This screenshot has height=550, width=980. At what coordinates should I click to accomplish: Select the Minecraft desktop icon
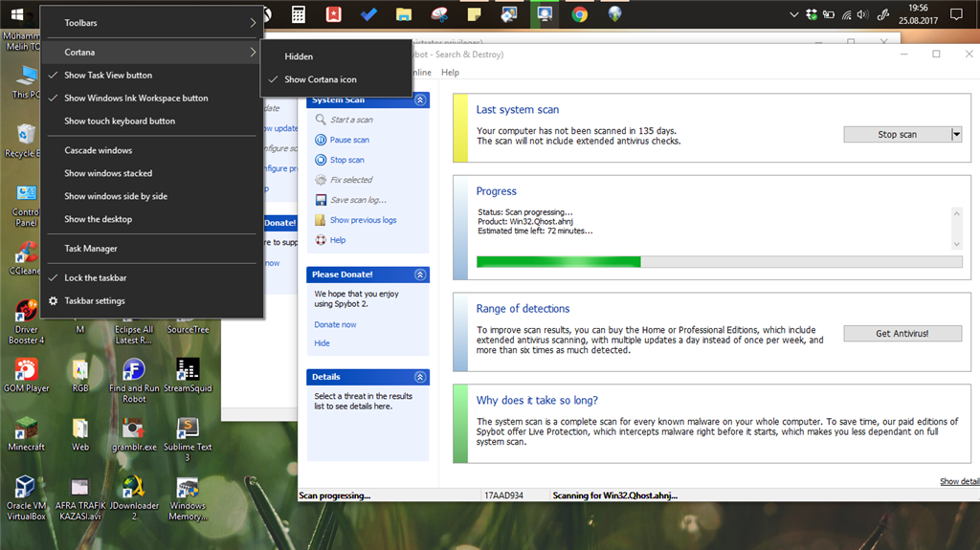(26, 433)
